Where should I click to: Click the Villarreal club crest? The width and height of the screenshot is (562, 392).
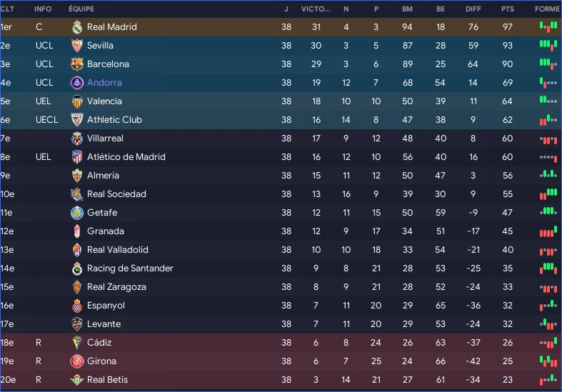click(x=77, y=139)
